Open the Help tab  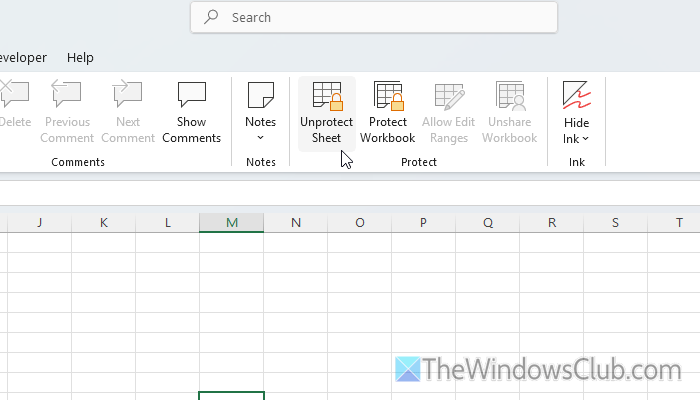(80, 58)
